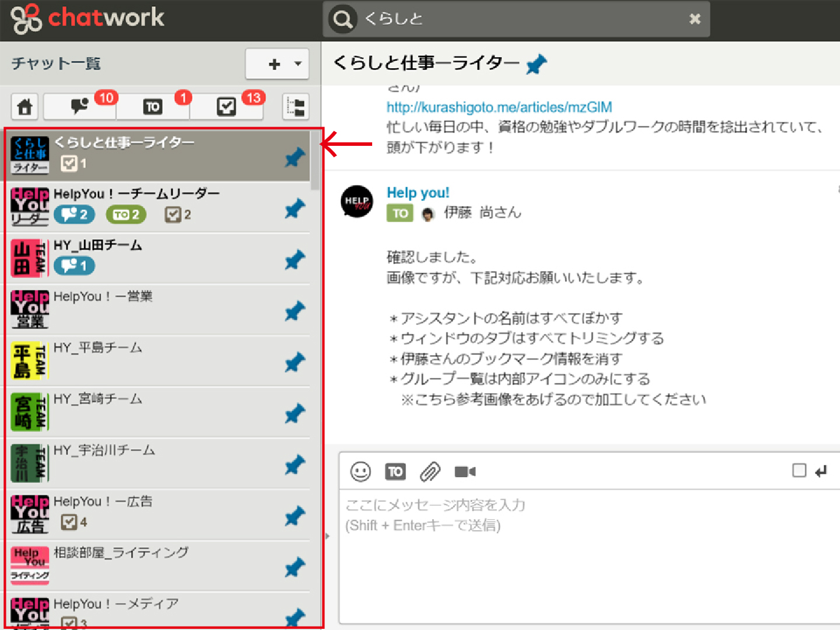Toggle pin on HelpYou！ー広告
Screen dimensions: 840x630
coord(295,516)
